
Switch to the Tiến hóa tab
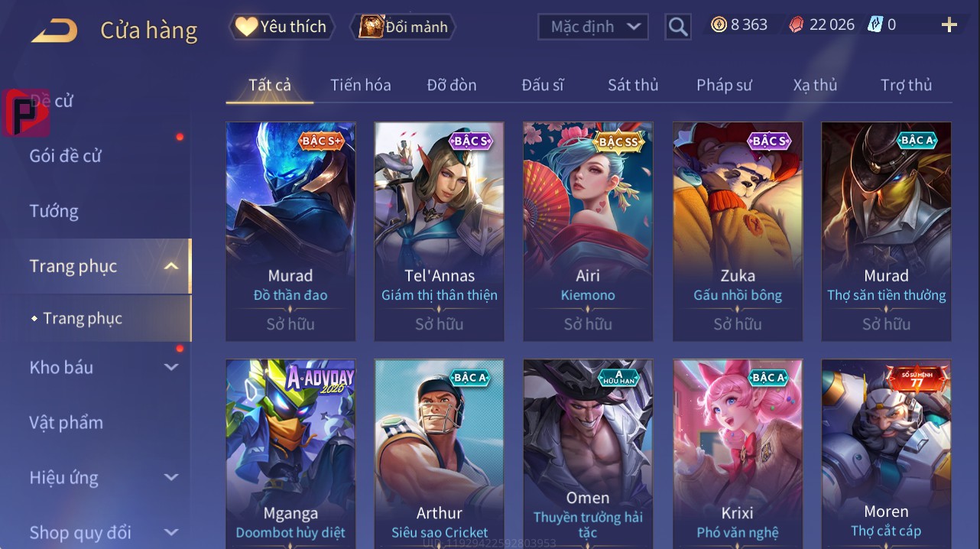[x=361, y=85]
